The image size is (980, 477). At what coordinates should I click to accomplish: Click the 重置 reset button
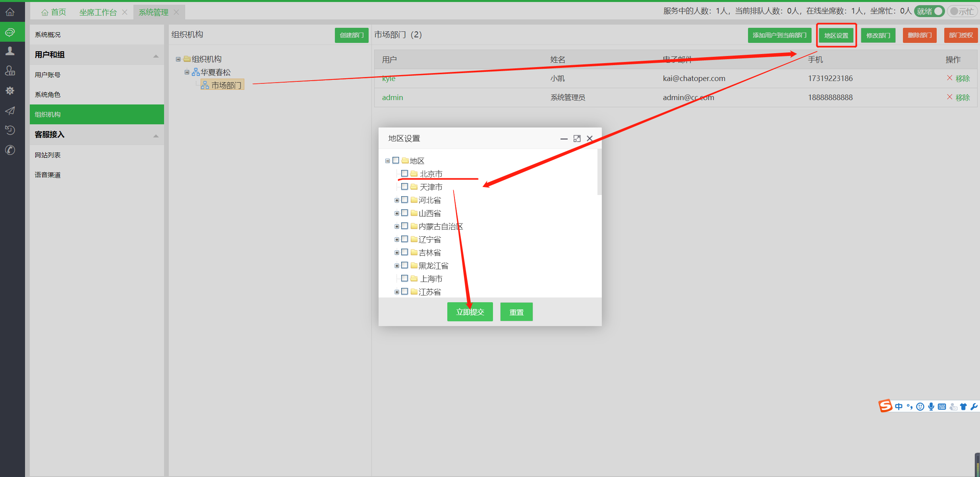(x=516, y=312)
